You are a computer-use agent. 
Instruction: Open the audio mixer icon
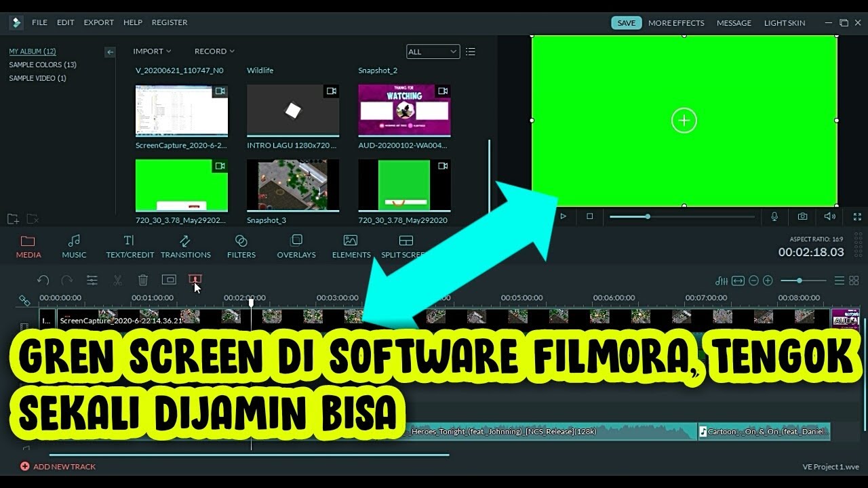point(722,281)
